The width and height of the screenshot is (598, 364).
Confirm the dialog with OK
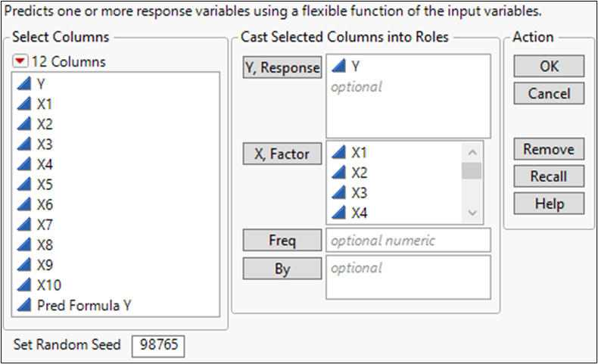coord(549,67)
